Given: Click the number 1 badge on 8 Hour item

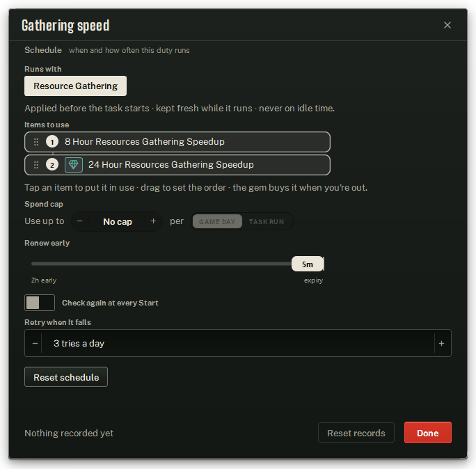Looking at the screenshot, I should pos(52,142).
